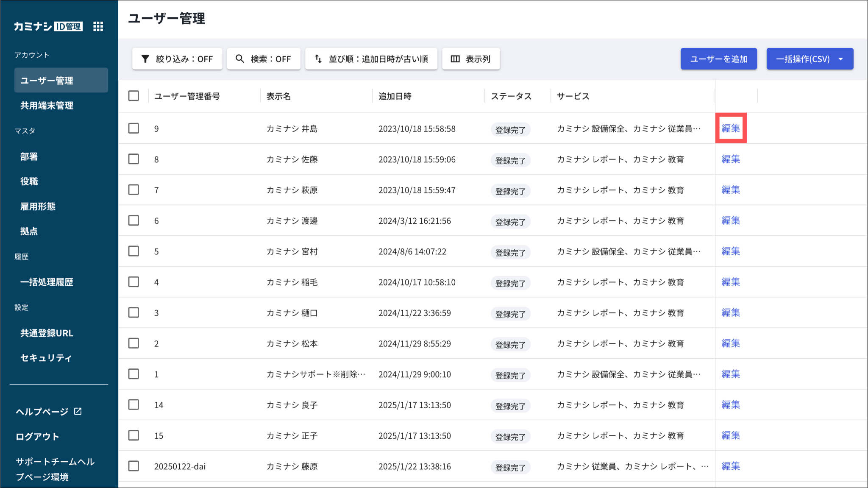Open 一括処理履歴 in sidebar

point(47,282)
